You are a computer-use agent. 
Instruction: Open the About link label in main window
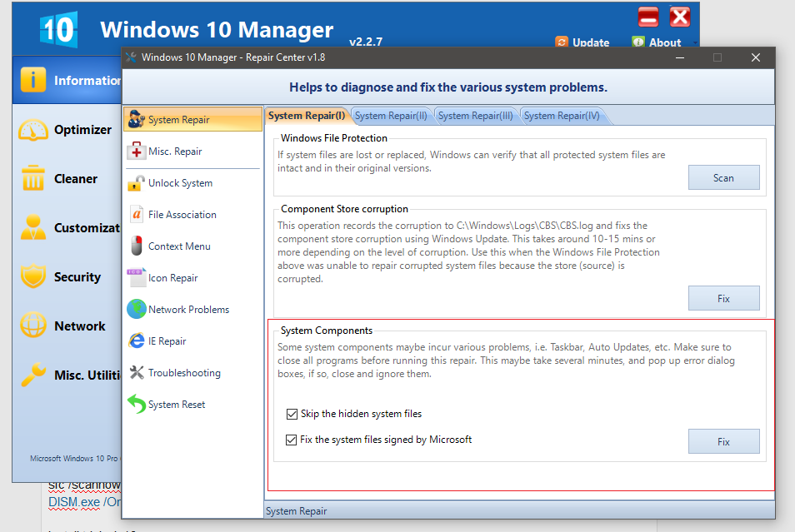point(665,42)
